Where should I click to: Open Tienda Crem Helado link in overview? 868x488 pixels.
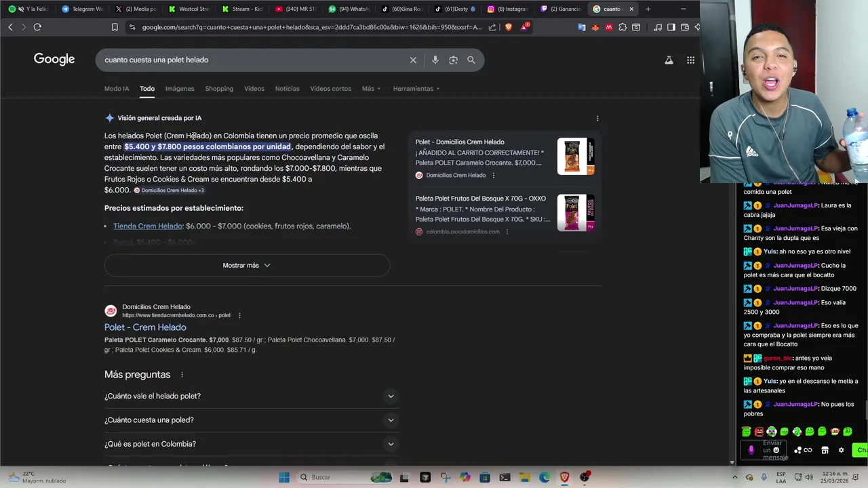point(148,226)
